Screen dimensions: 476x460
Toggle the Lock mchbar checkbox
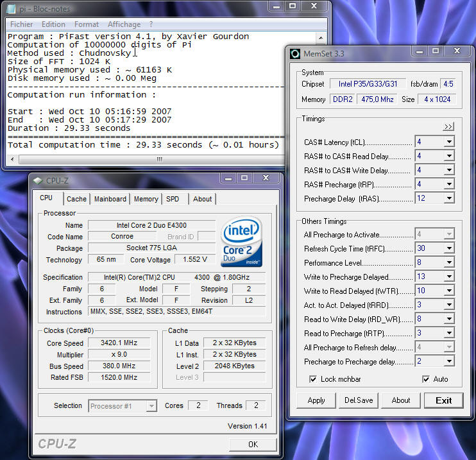click(312, 379)
